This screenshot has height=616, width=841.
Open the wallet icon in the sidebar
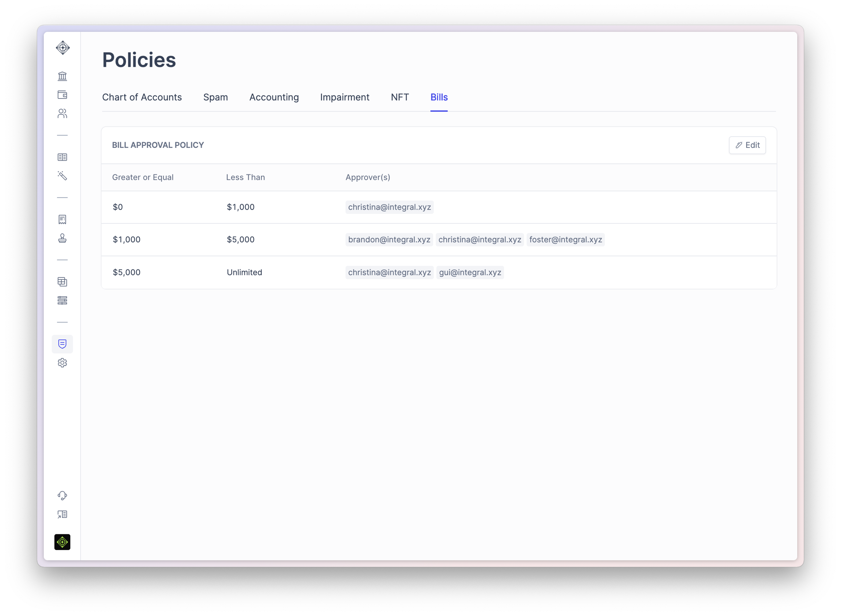62,95
